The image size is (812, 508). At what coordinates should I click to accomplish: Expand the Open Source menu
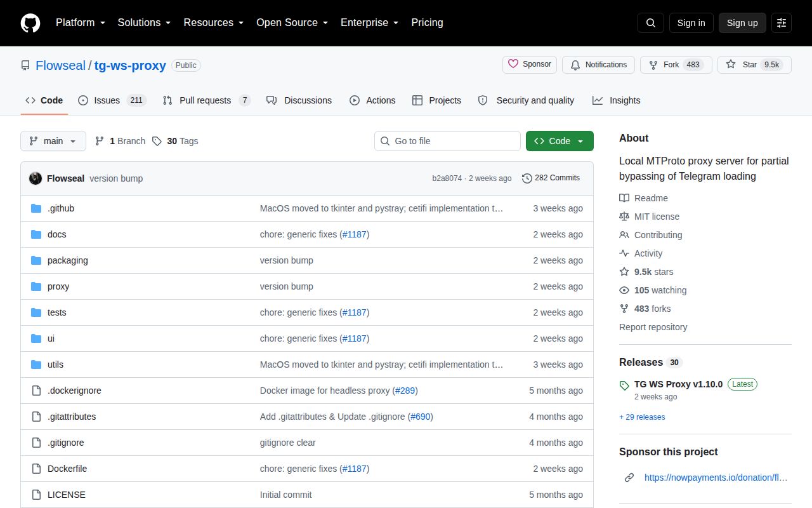[x=292, y=23]
